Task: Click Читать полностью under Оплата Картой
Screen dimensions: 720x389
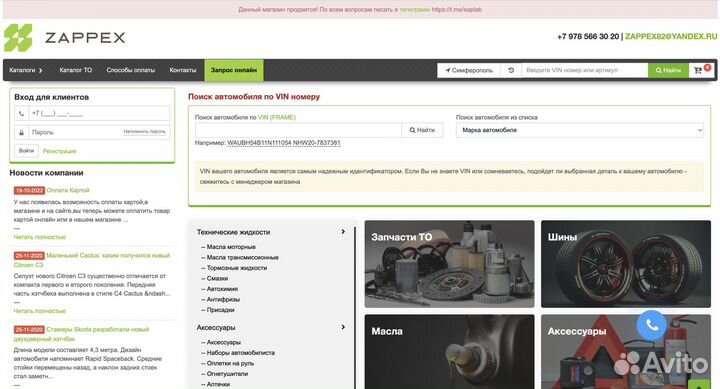Action: [40, 237]
